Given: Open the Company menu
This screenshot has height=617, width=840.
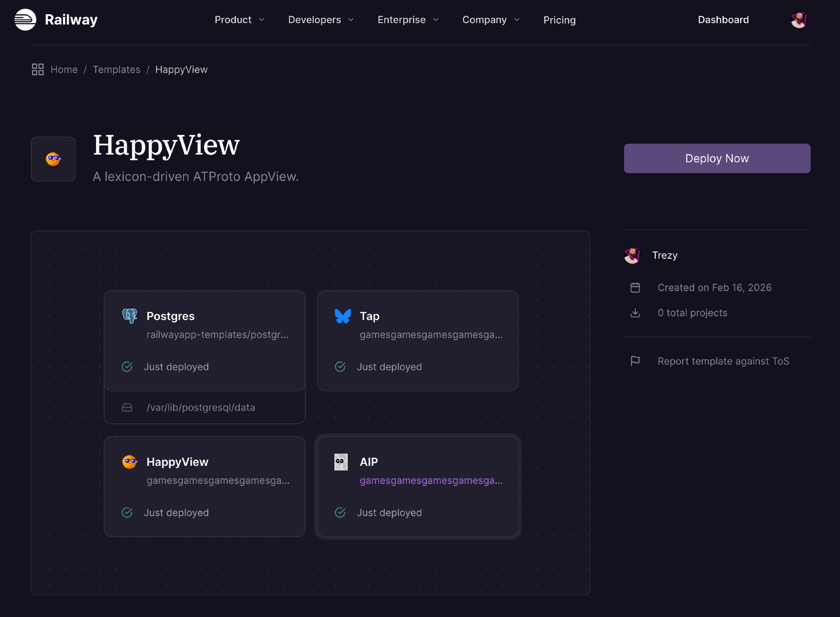Looking at the screenshot, I should pyautogui.click(x=491, y=20).
